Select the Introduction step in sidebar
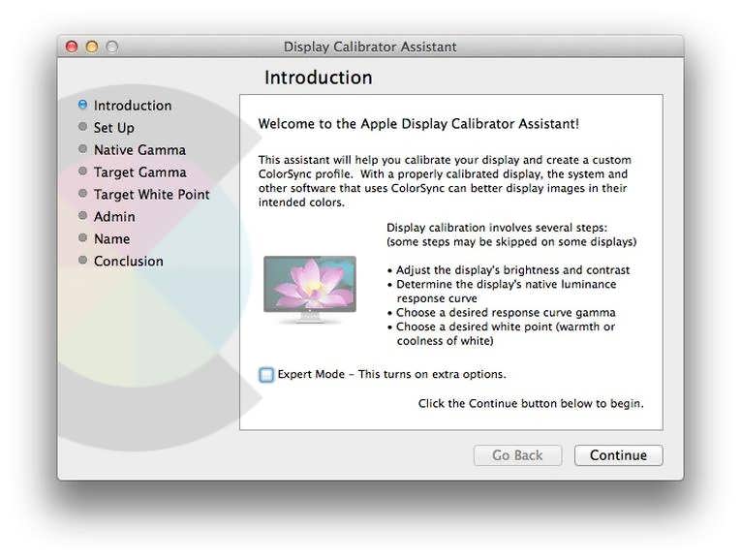 coord(133,106)
